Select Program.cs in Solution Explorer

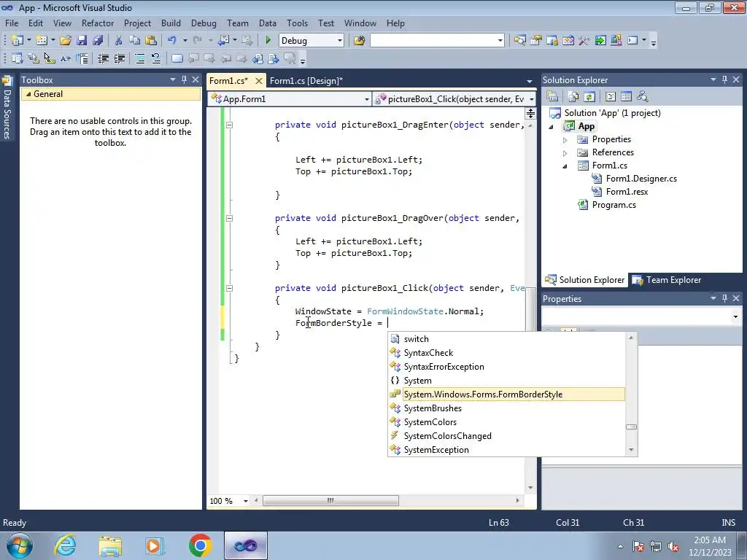pos(614,205)
